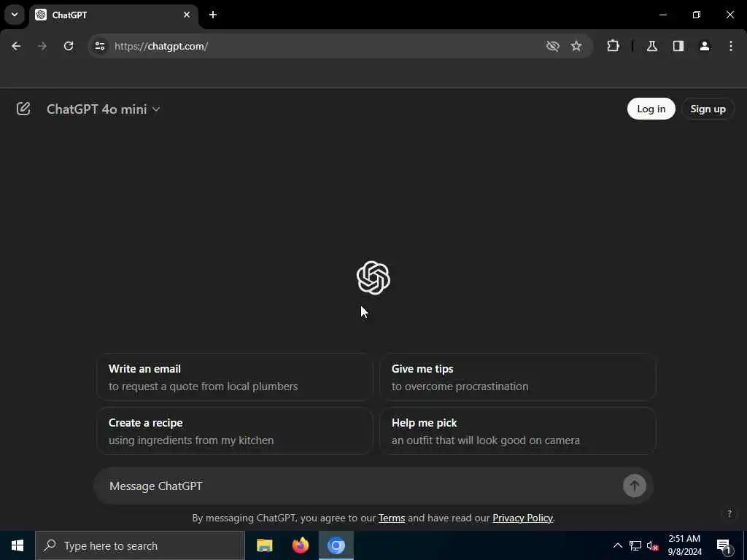Open the Windows Start menu
The image size is (747, 560).
18,545
